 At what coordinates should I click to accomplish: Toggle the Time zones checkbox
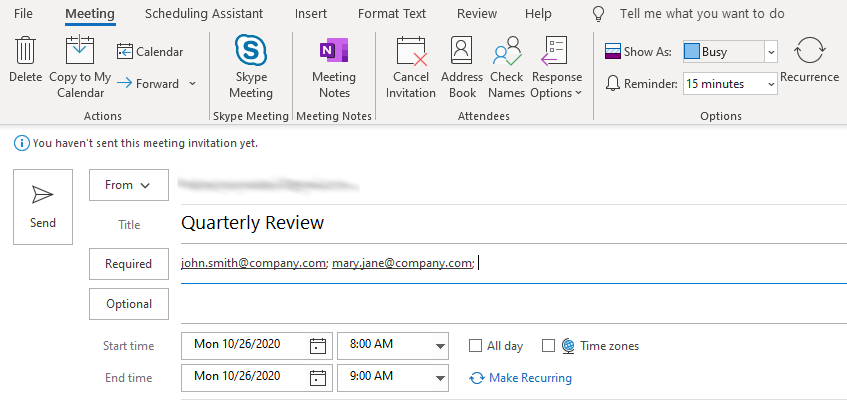(548, 346)
